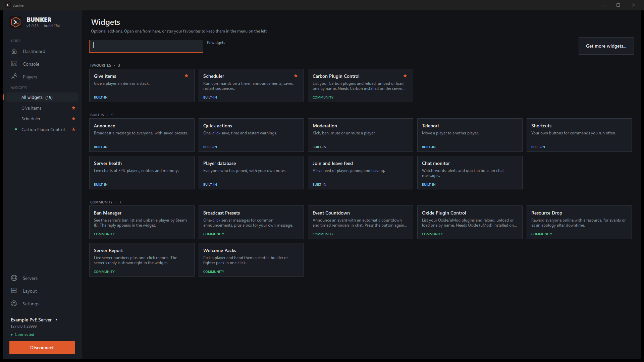Open the Welcome Packs community widget

click(x=251, y=260)
